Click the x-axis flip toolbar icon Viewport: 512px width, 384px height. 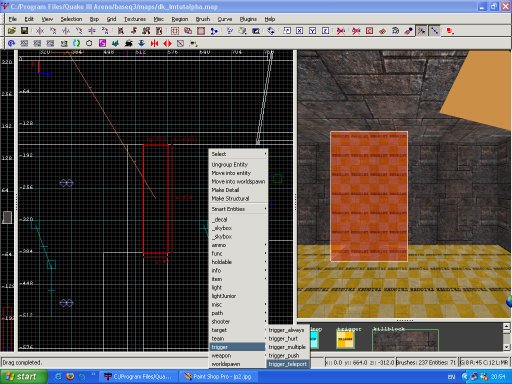pos(40,31)
